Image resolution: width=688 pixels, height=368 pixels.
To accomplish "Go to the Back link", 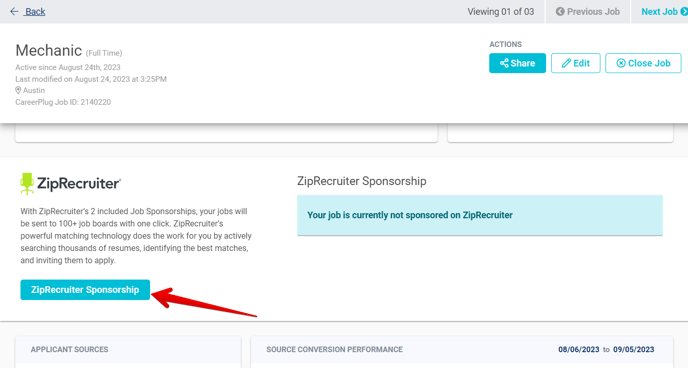I will [x=35, y=11].
